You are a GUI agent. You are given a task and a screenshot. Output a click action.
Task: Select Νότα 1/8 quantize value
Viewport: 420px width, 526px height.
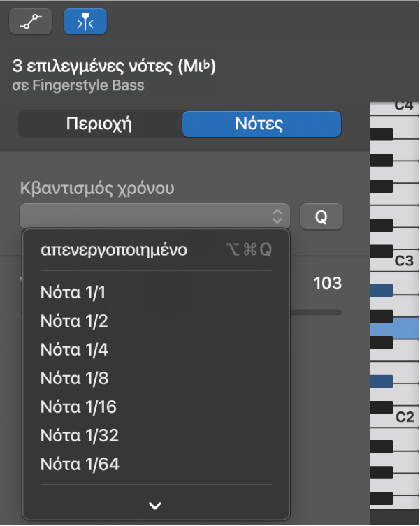pyautogui.click(x=156, y=378)
